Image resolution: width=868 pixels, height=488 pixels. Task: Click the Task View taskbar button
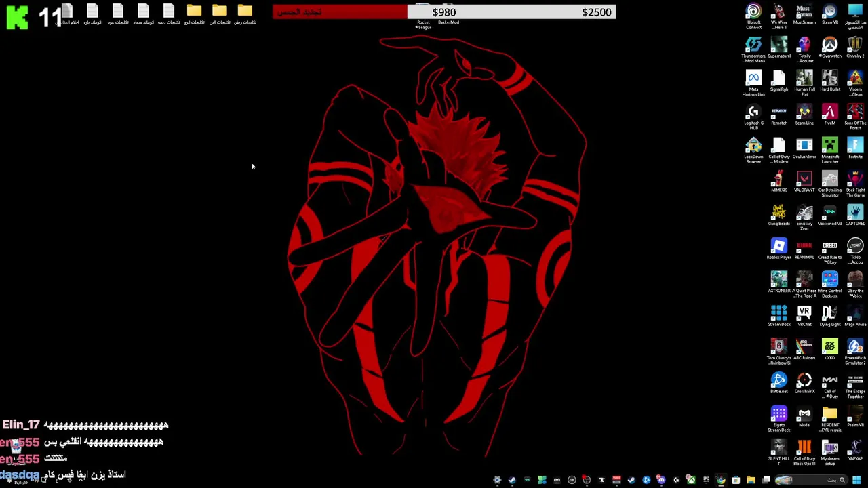(x=766, y=480)
